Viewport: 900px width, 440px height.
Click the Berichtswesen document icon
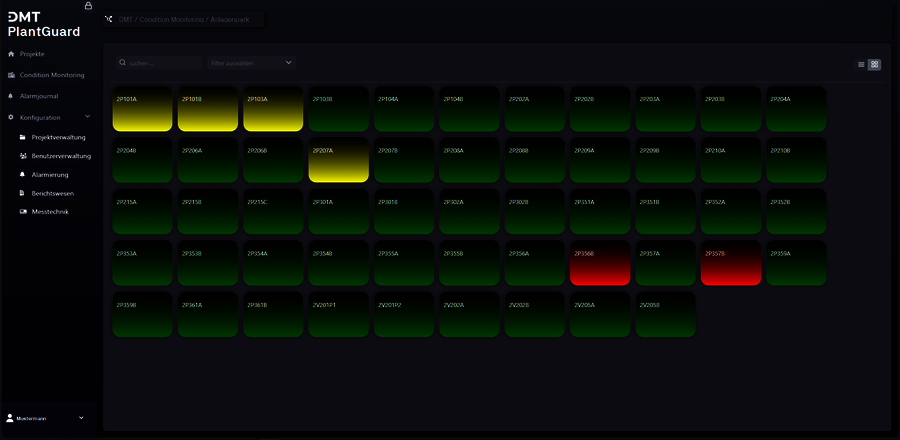[23, 193]
